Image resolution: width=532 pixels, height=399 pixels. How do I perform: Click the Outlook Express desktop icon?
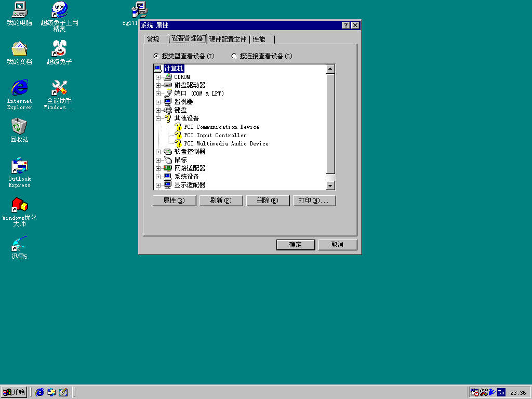point(19,172)
